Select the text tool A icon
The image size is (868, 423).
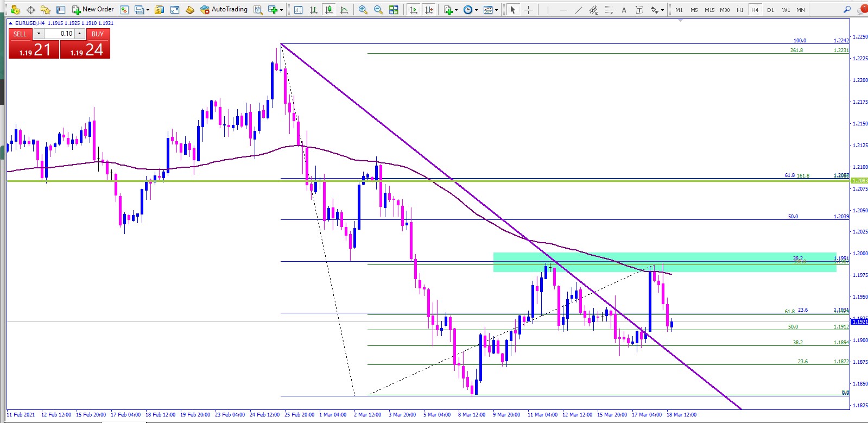coord(624,9)
